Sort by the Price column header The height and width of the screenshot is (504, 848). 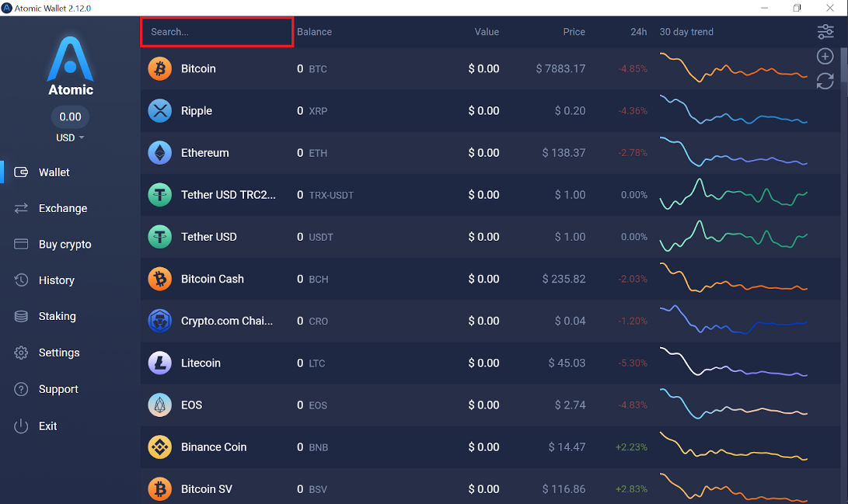point(574,32)
